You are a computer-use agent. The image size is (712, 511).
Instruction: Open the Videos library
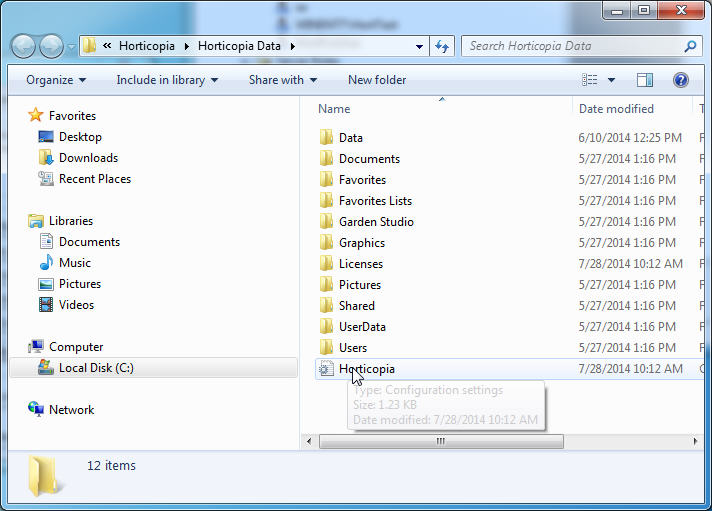pos(67,305)
